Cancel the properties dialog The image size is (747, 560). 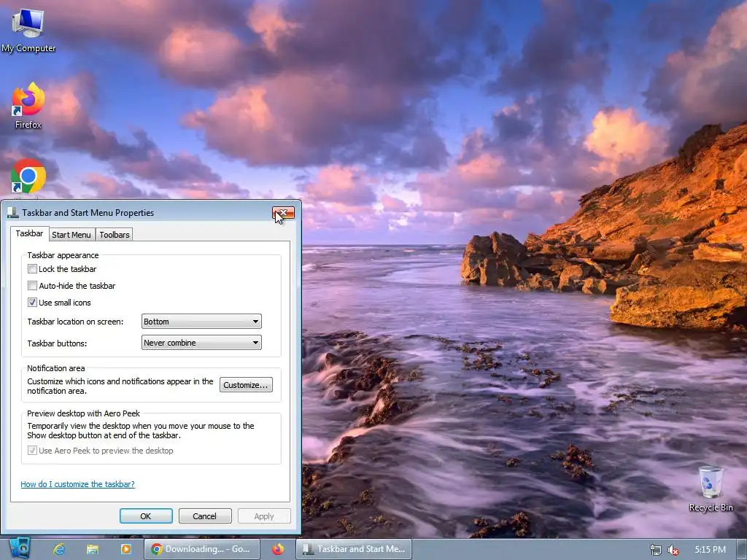point(205,516)
